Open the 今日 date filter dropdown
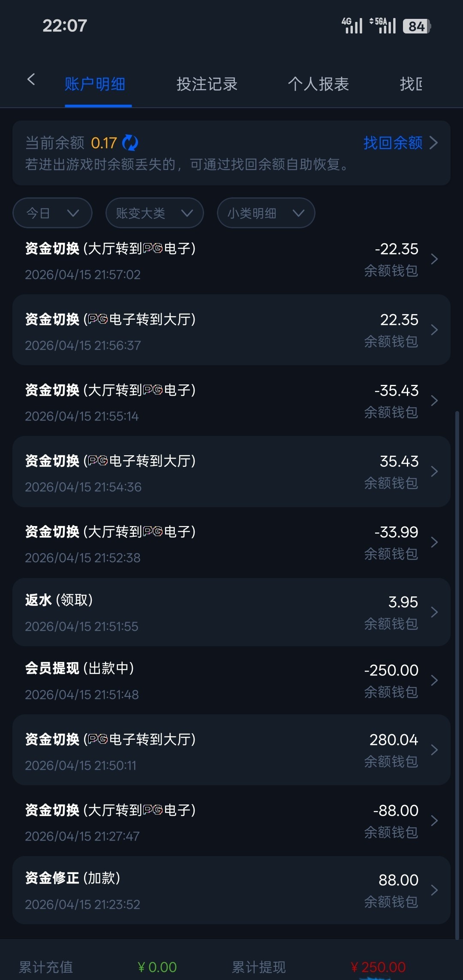 click(52, 213)
